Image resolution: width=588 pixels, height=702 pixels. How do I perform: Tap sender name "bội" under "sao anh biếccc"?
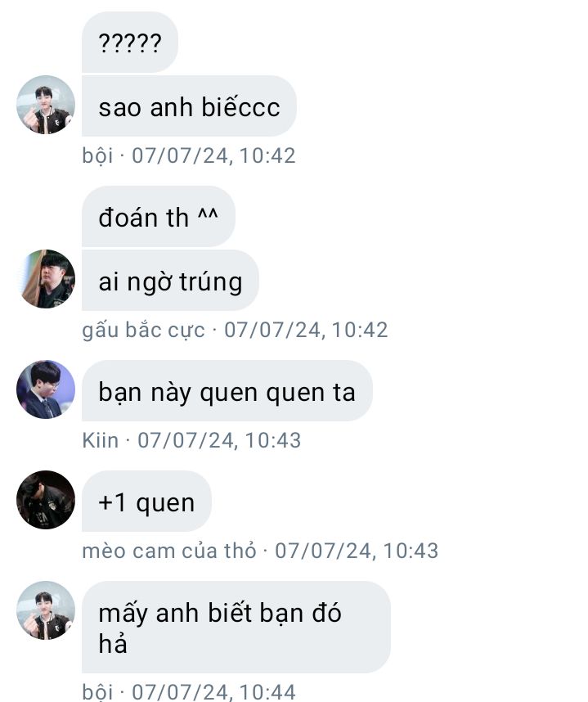click(97, 155)
